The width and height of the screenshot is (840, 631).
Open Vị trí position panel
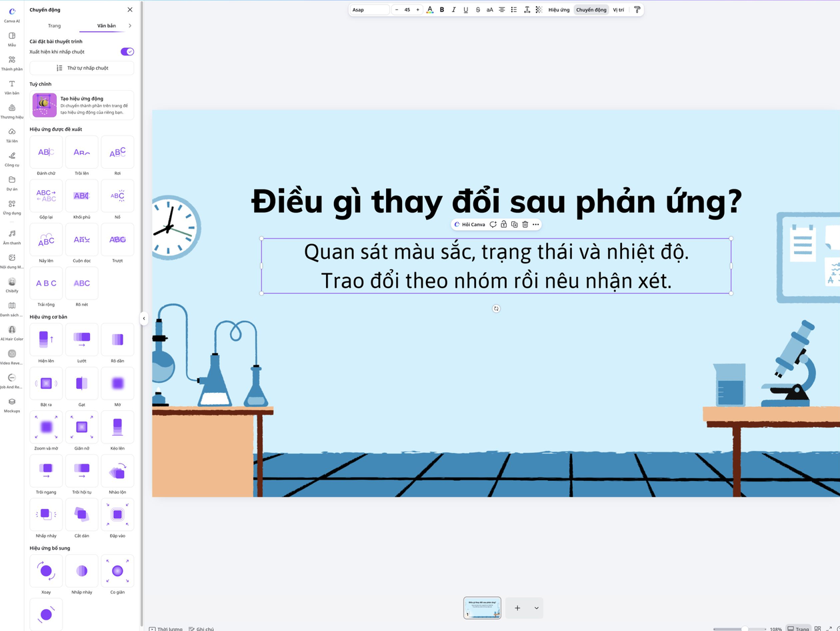click(x=619, y=10)
